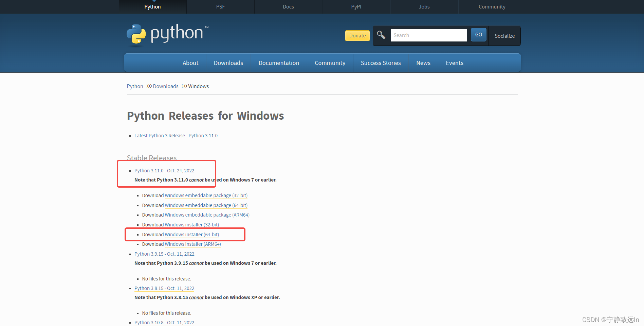Viewport: 644px width, 326px height.
Task: Open Latest Python 3 Release link
Action: (x=176, y=136)
